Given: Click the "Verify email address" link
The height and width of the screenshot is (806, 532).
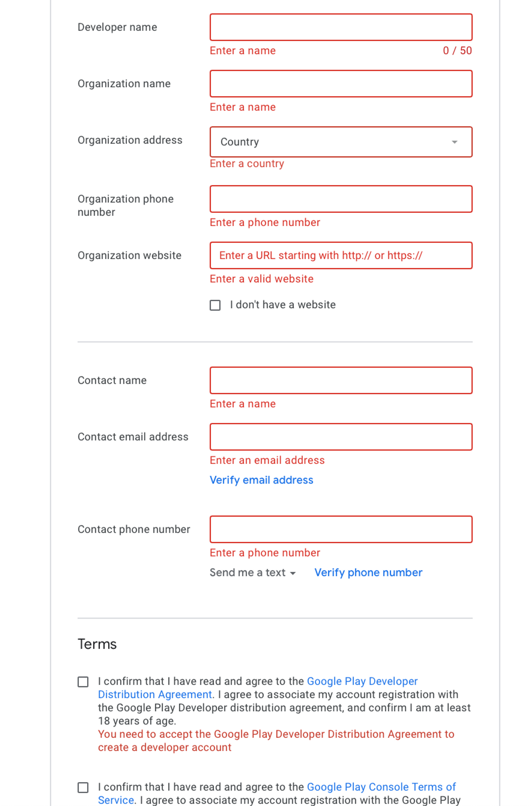Looking at the screenshot, I should [261, 480].
